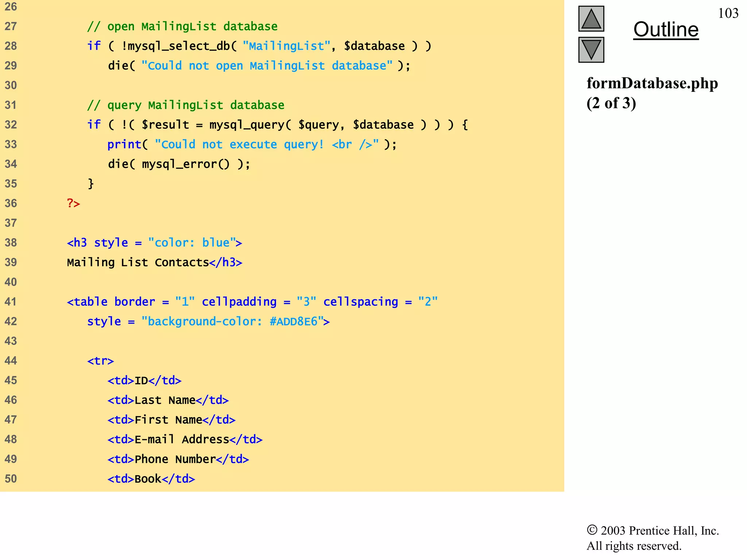
Task: Click the (2 of 3) label
Action: point(611,103)
